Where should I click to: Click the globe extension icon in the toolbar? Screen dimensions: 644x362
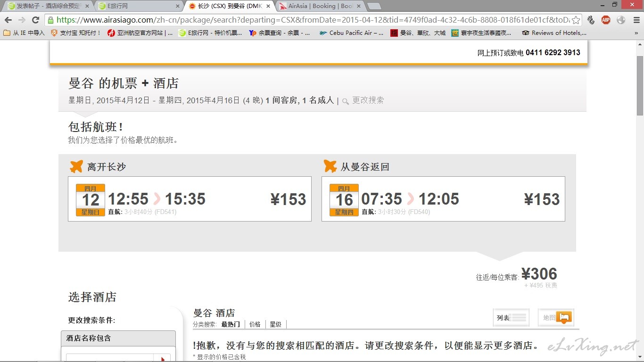click(620, 20)
